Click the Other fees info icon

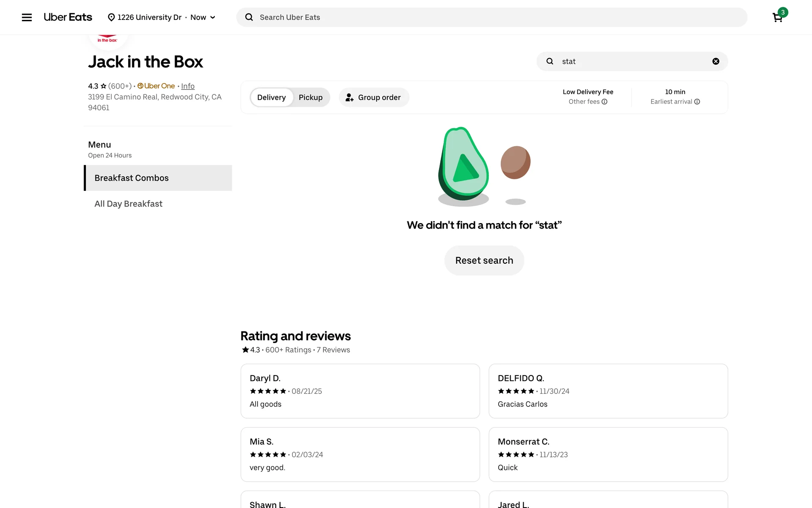click(x=605, y=102)
